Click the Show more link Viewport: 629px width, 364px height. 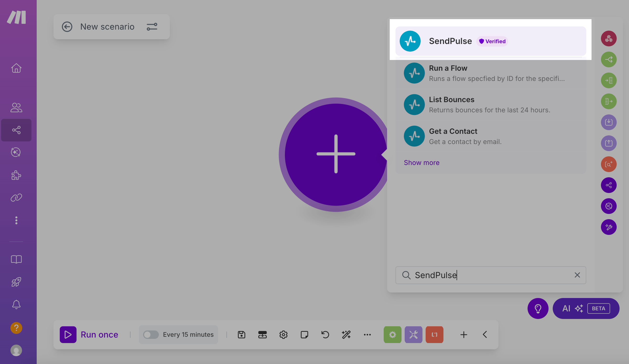(421, 163)
